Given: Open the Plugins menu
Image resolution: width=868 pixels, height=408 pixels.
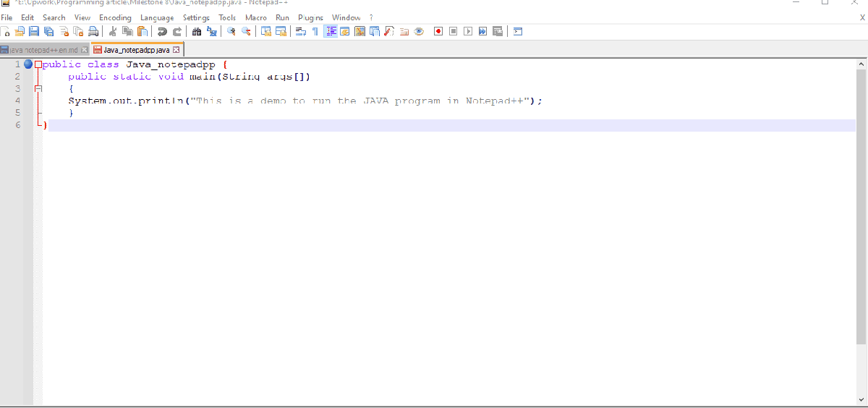Looking at the screenshot, I should point(310,17).
